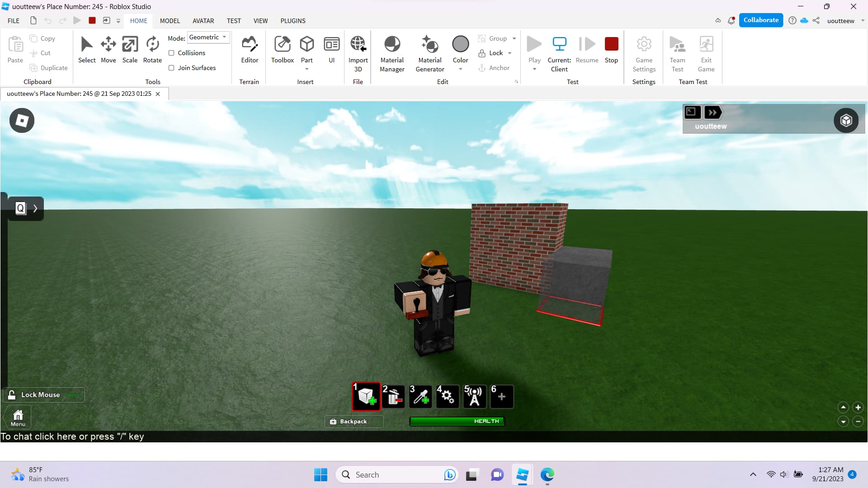Image resolution: width=868 pixels, height=488 pixels.
Task: Select hotbar slot 5 antenna tool
Action: (475, 397)
